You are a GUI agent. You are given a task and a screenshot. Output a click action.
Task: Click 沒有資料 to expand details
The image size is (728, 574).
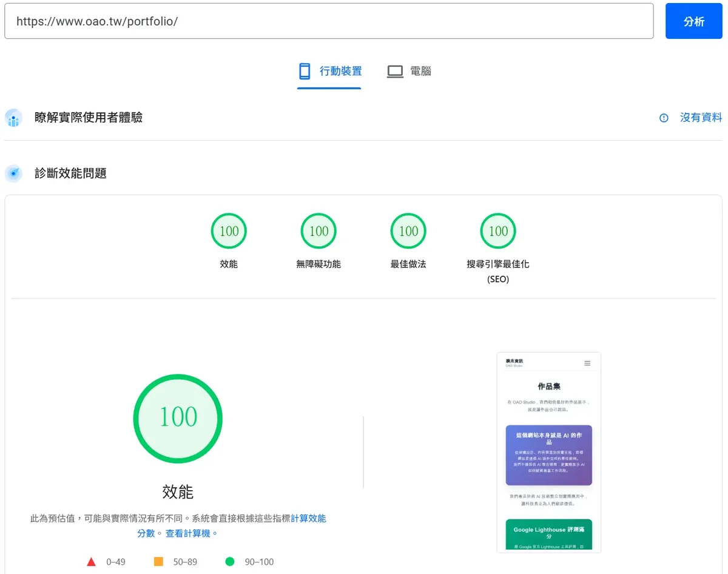(701, 118)
